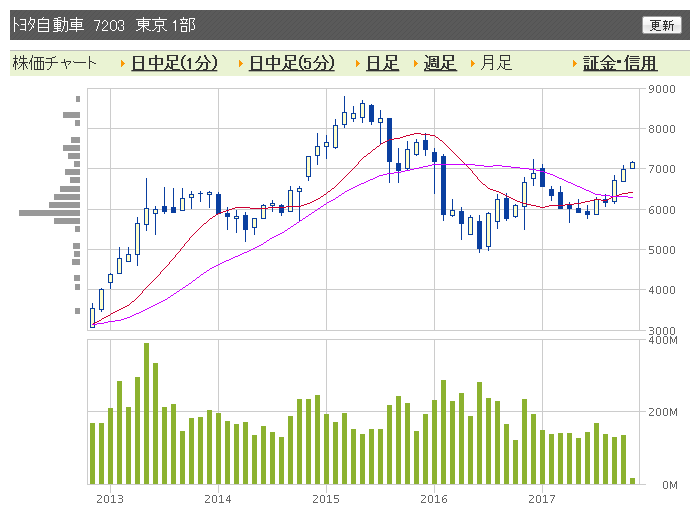This screenshot has height=524, width=696.
Task: Click the 9000 price axis label
Action: (x=661, y=90)
